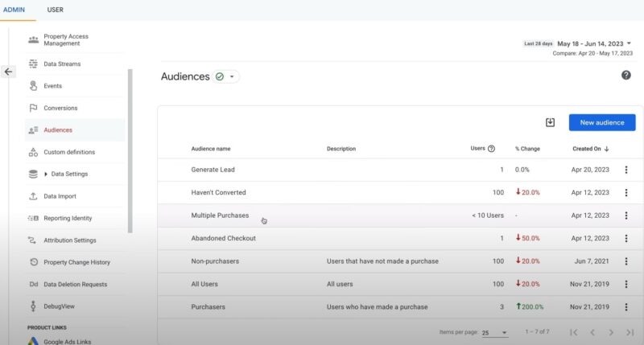Click the Data Streams icon
Screen dimensions: 644x345
pos(33,64)
